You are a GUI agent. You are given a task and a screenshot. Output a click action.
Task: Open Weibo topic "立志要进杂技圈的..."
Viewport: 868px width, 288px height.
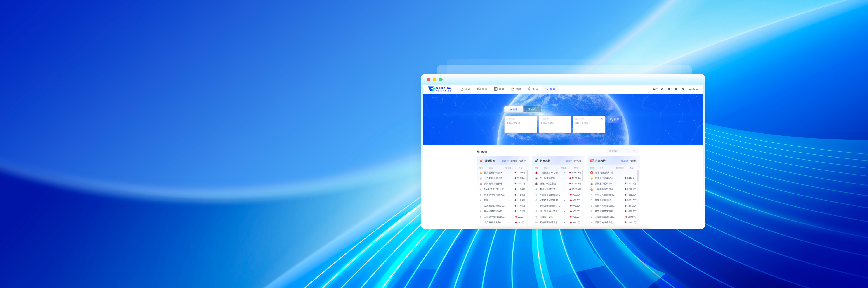pyautogui.click(x=494, y=206)
